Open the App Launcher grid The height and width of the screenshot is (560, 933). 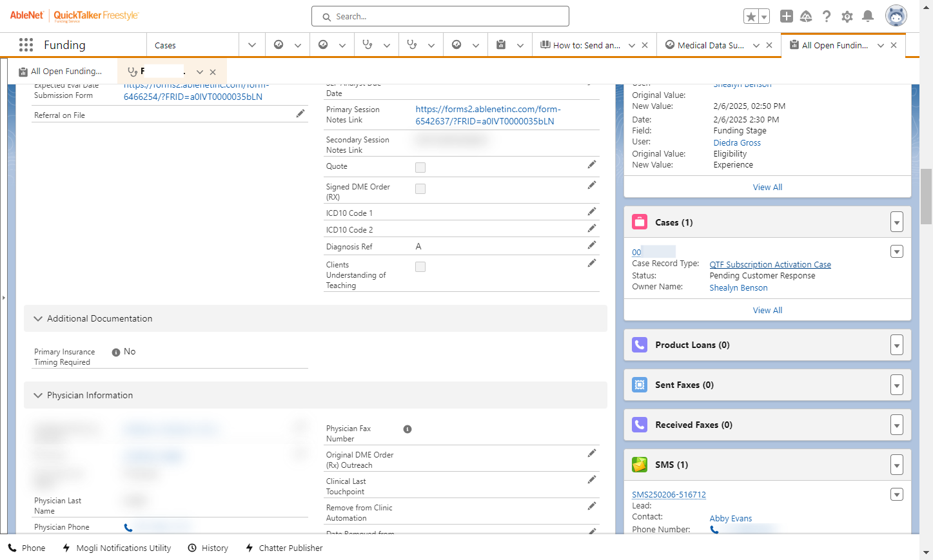click(x=26, y=44)
